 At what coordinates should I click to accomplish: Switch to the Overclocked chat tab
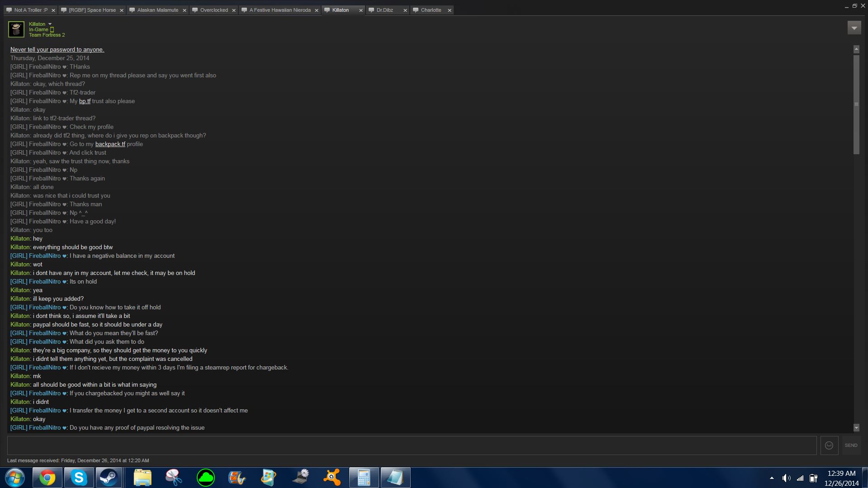[214, 10]
